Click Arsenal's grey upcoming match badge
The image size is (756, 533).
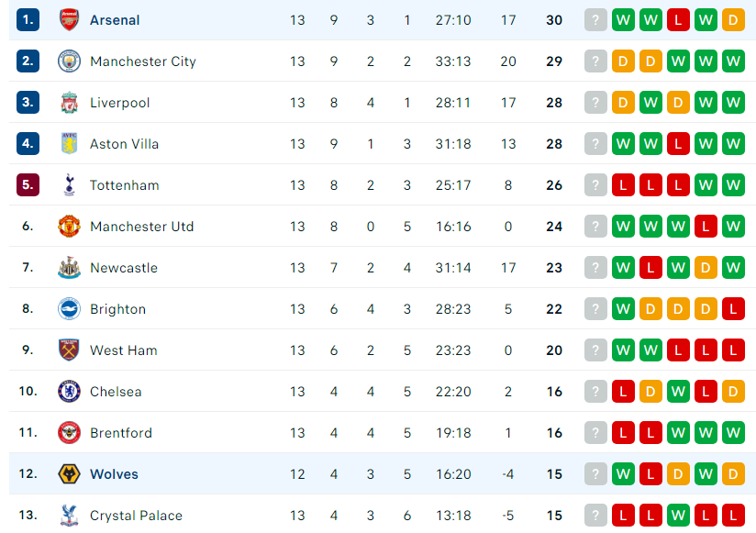(595, 20)
